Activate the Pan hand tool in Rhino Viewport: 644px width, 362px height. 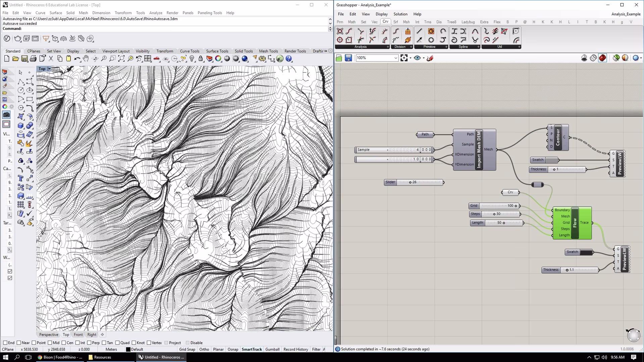[86, 59]
